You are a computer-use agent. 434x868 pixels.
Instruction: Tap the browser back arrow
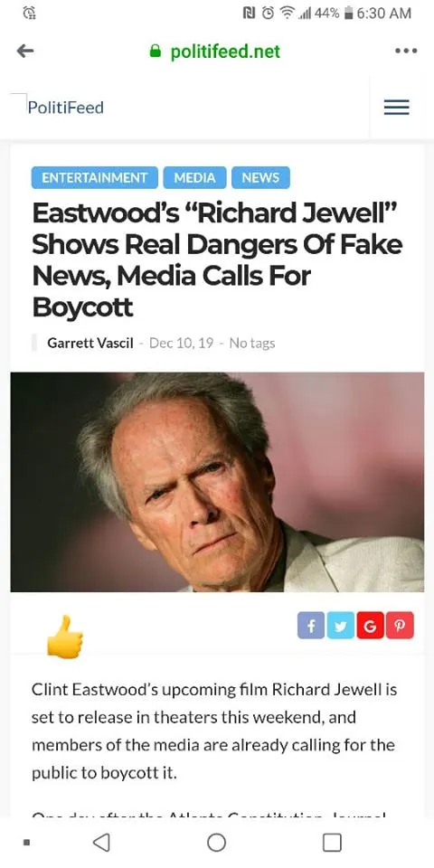pos(25,52)
